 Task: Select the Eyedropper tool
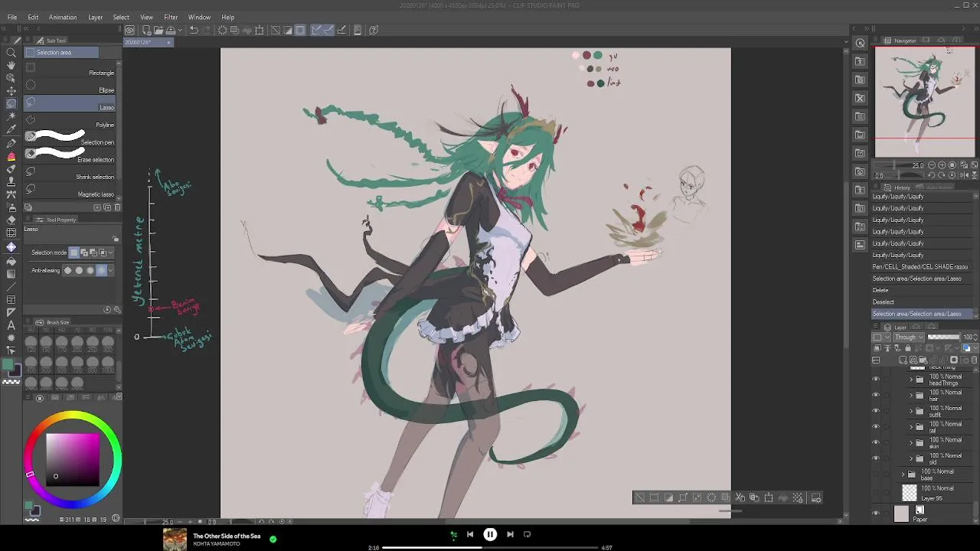click(11, 129)
